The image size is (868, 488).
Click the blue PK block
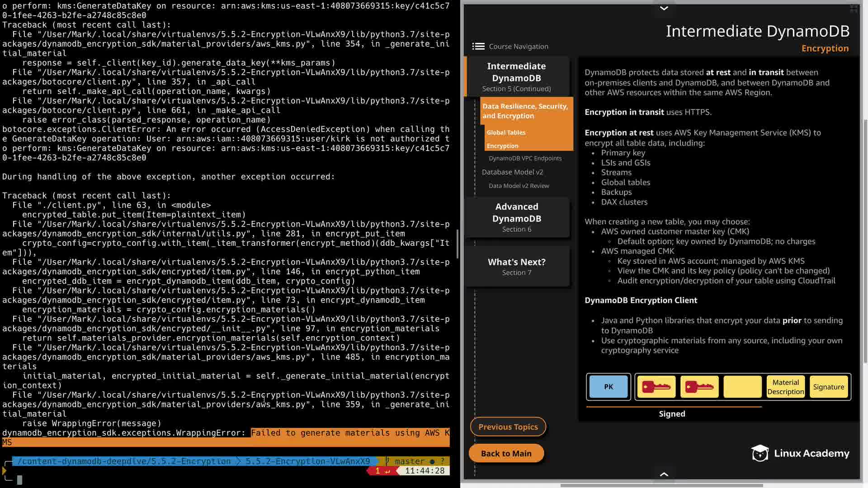609,387
